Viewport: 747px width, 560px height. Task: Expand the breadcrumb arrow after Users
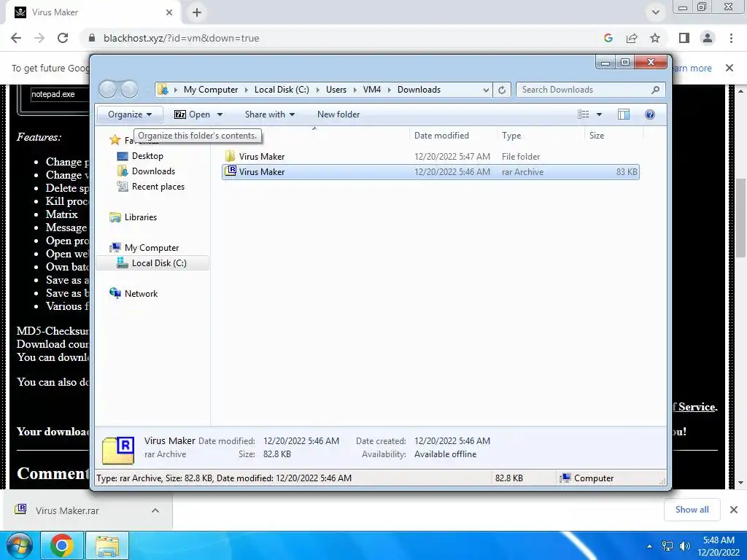tap(355, 90)
